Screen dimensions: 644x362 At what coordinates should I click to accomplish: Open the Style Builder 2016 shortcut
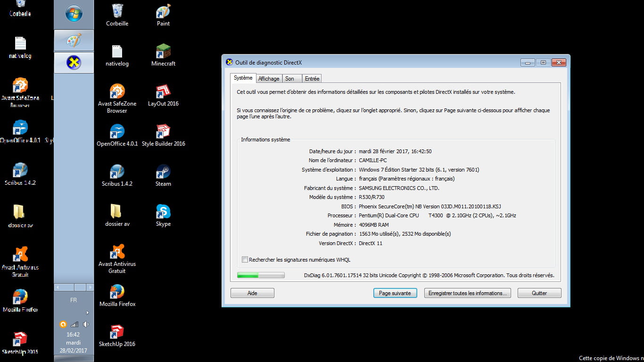point(163,135)
